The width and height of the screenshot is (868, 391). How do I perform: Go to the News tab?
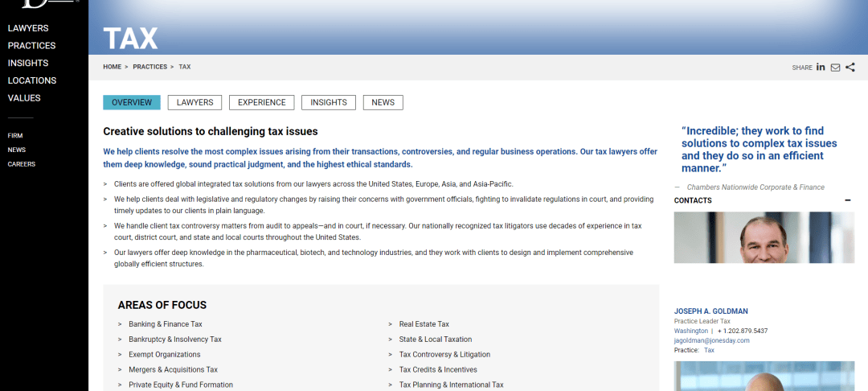(383, 103)
